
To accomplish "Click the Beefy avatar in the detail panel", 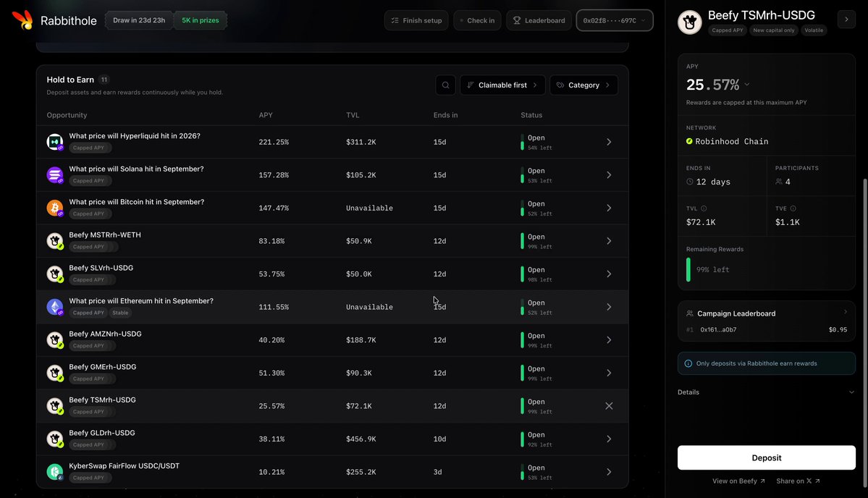I will 690,22.
